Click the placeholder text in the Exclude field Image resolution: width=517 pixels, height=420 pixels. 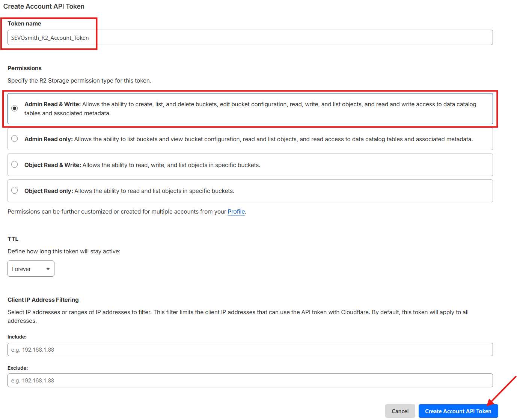(33, 380)
